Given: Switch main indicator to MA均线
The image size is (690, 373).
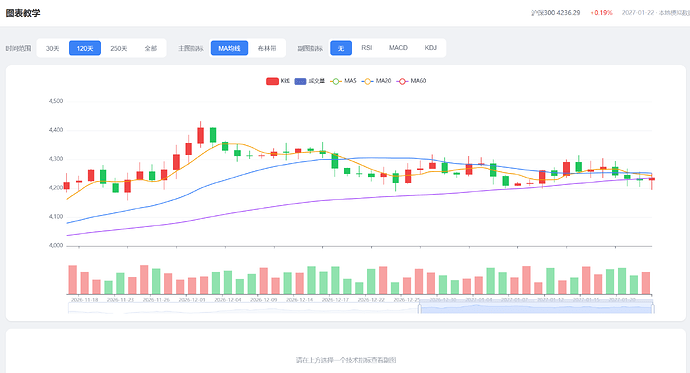Looking at the screenshot, I should 229,48.
